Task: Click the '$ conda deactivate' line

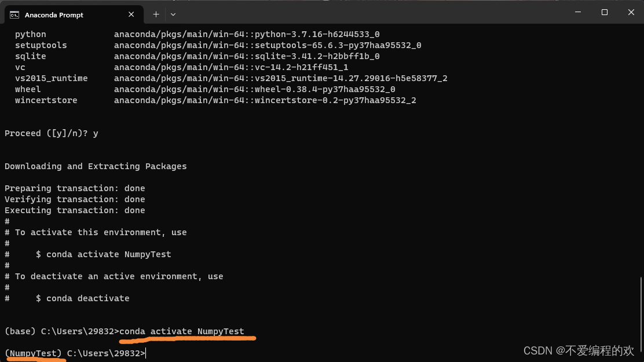Action: point(67,298)
